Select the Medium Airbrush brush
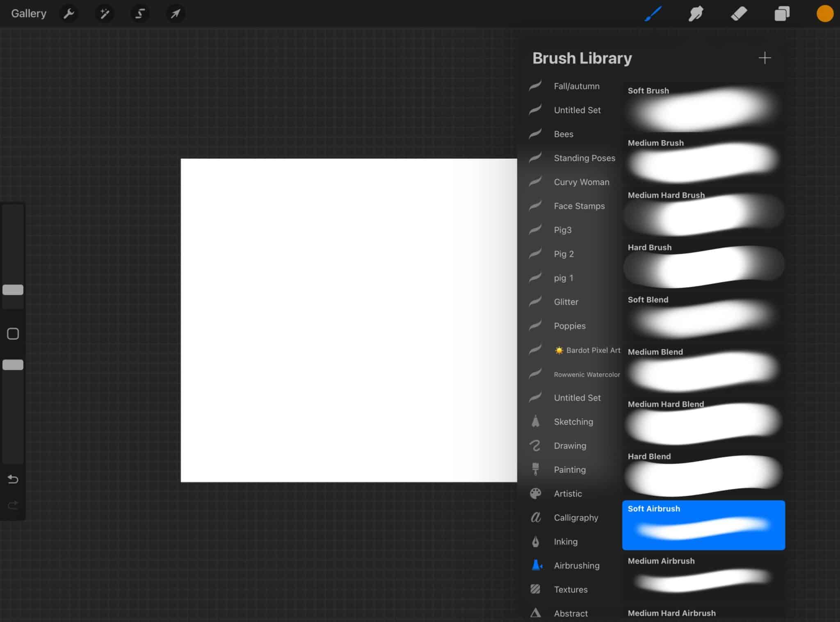This screenshot has width=840, height=622. (703, 578)
